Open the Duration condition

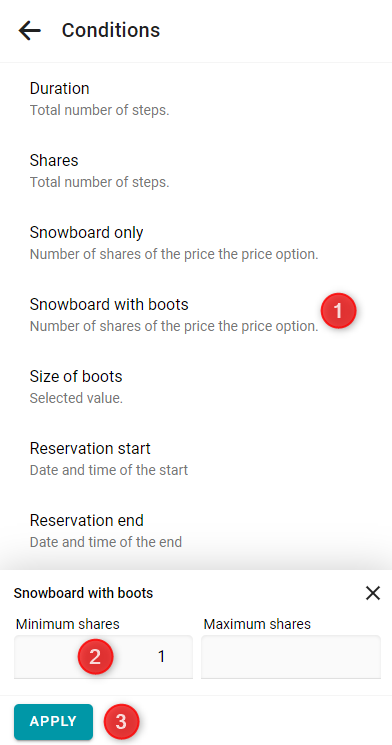click(196, 99)
